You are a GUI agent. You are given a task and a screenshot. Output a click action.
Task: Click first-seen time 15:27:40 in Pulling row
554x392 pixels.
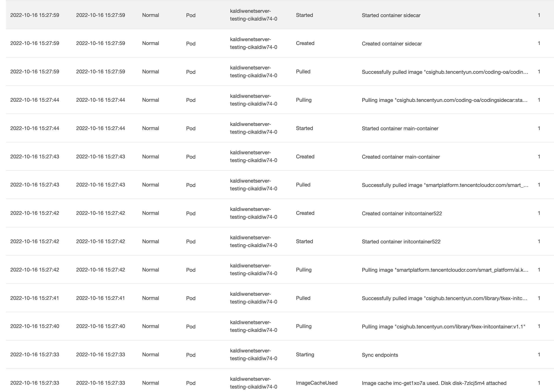coord(35,326)
